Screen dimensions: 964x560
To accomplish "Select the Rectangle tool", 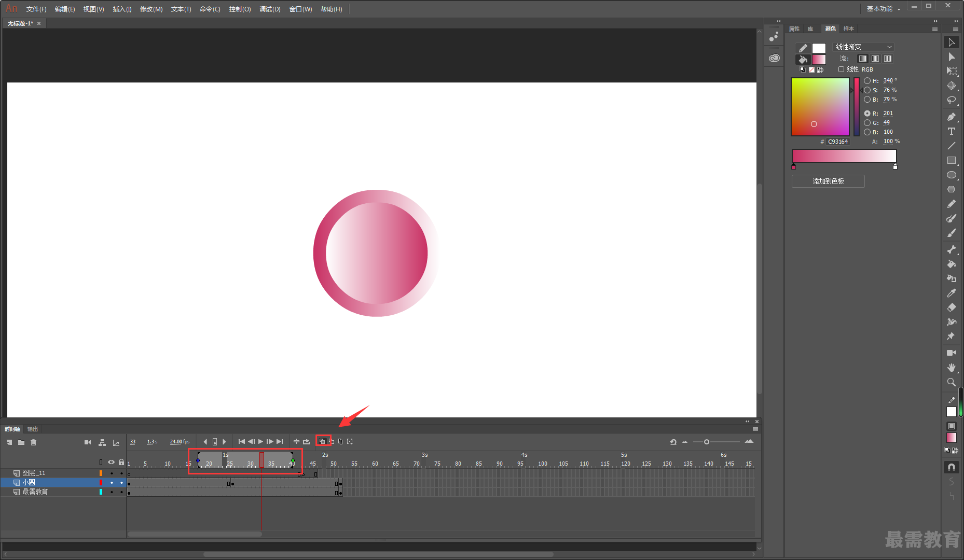I will [952, 160].
